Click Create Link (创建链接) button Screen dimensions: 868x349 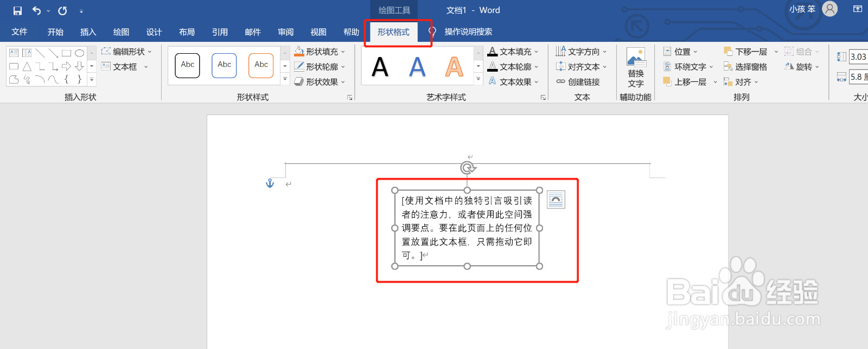578,82
